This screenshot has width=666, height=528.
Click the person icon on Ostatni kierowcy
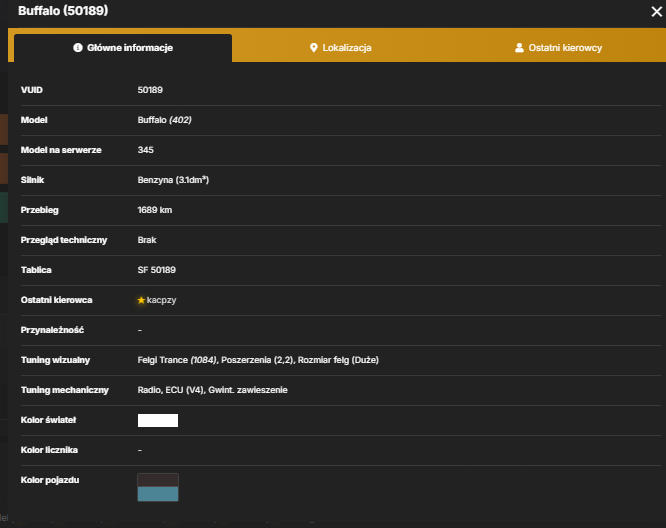tap(519, 48)
